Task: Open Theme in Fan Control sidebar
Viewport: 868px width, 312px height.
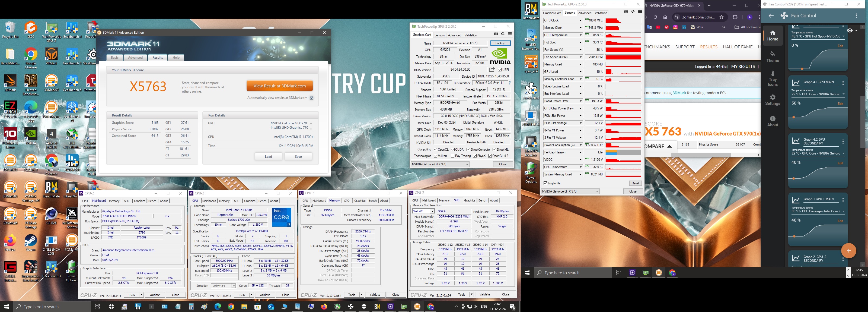Action: point(773,57)
